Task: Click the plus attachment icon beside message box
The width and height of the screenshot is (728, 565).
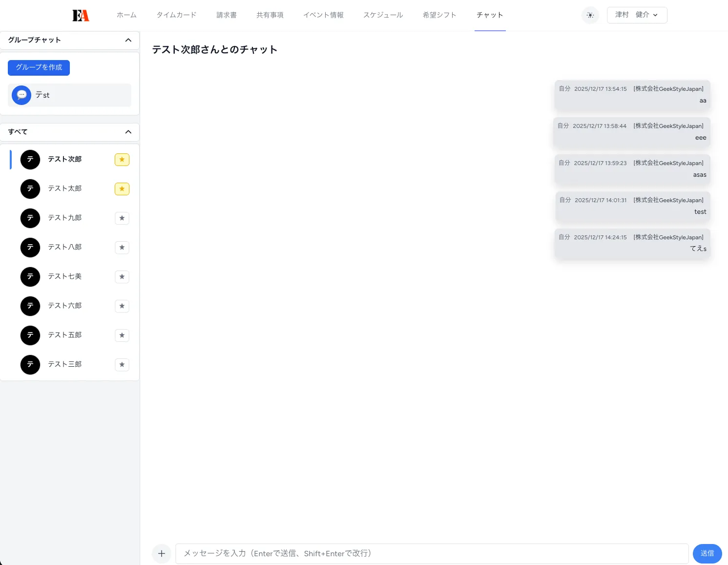Action: (162, 553)
